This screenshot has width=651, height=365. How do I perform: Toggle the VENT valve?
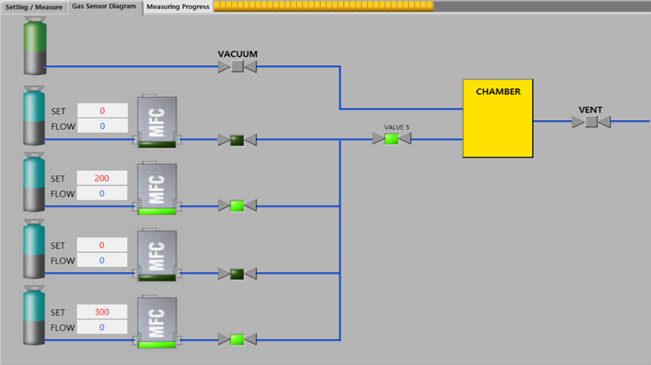[x=591, y=122]
